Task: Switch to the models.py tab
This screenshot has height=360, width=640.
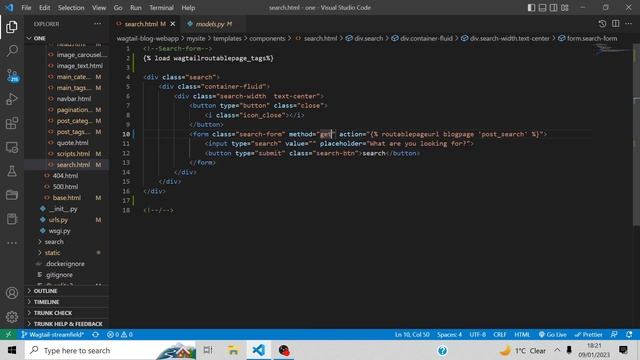Action: click(x=213, y=24)
